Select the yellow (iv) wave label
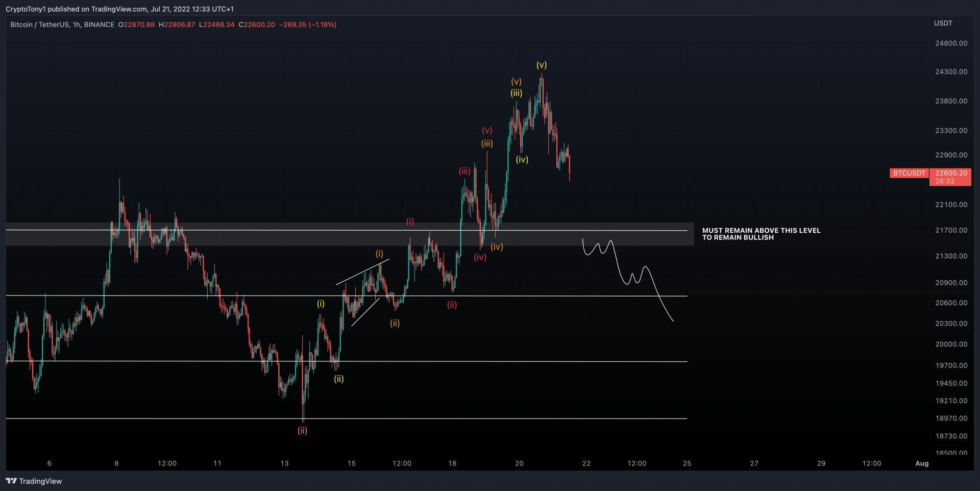 pos(522,159)
